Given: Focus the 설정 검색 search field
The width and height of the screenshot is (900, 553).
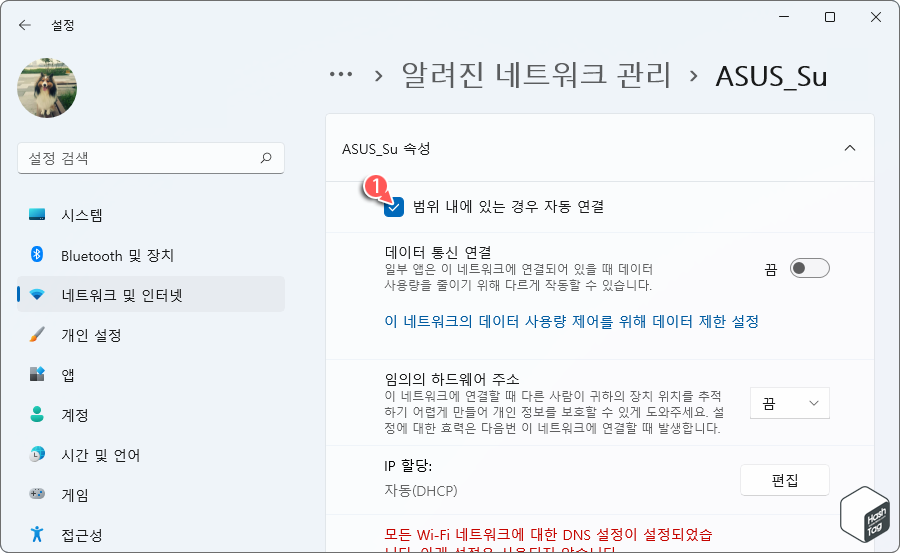Looking at the screenshot, I should point(151,158).
